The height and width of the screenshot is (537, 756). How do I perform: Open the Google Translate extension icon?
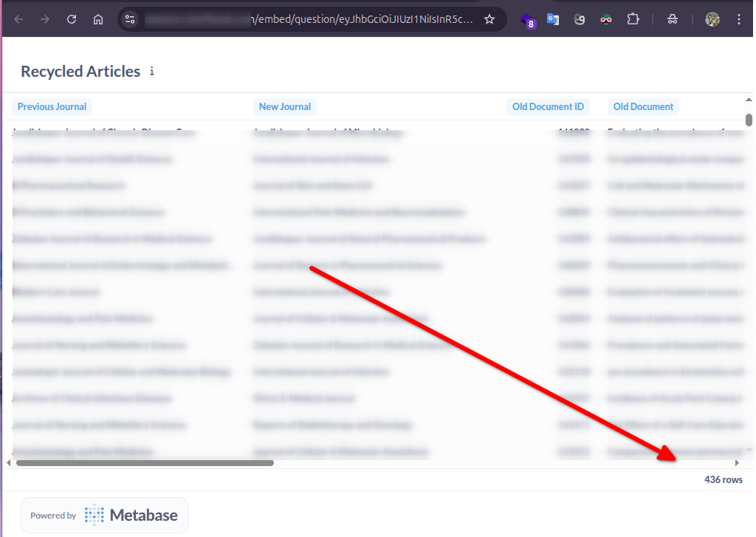pyautogui.click(x=553, y=19)
